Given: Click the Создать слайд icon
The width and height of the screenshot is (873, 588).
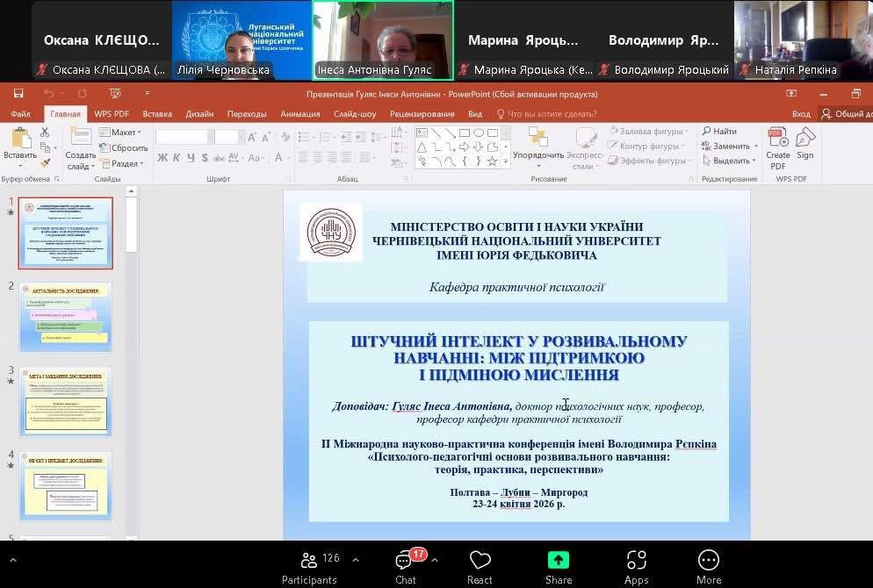Looking at the screenshot, I should coord(80,138).
